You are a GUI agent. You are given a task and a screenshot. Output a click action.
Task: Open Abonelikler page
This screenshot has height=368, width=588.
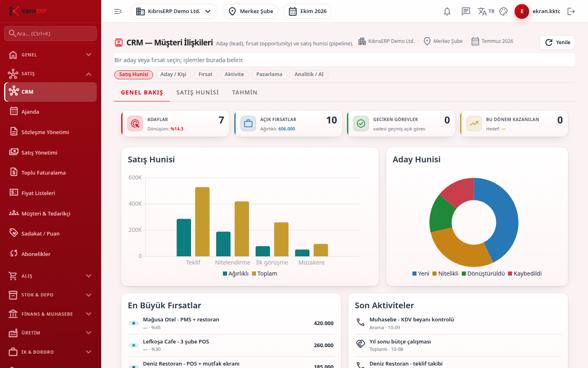click(x=51, y=254)
